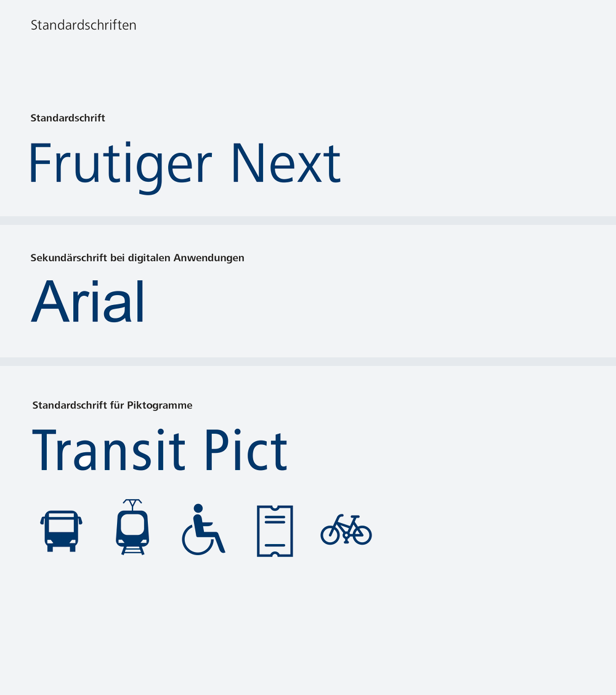The height and width of the screenshot is (695, 616).
Task: Click the tram pictogram
Action: tap(132, 527)
